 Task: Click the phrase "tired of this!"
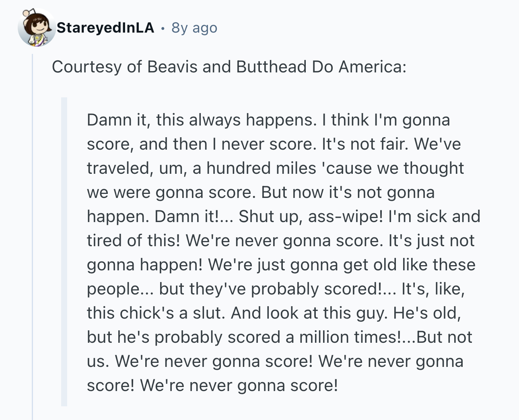[133, 241]
